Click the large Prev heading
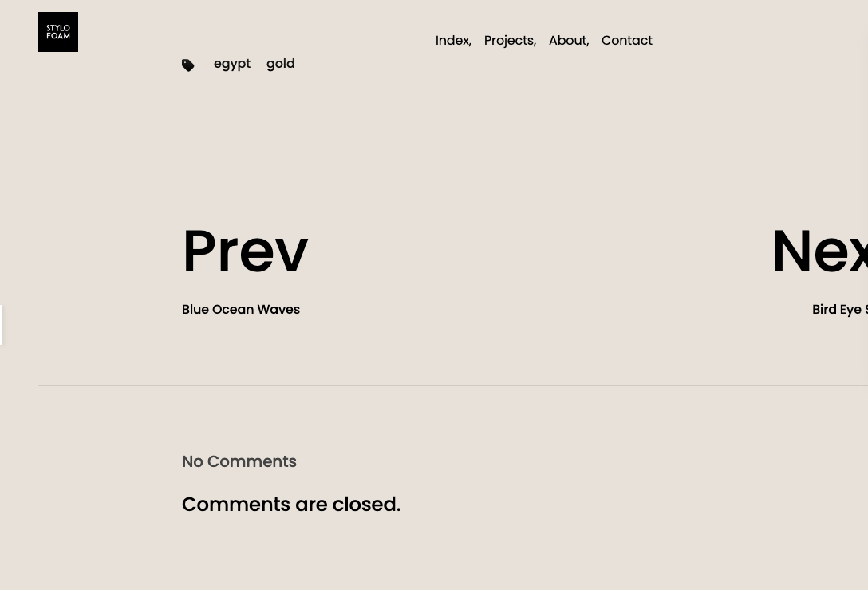 (x=245, y=251)
